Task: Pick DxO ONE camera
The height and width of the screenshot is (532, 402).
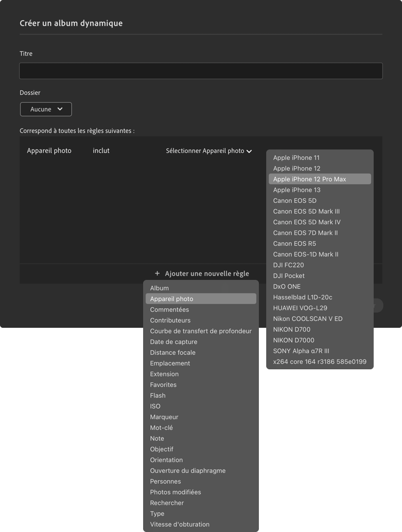Action: pos(320,287)
